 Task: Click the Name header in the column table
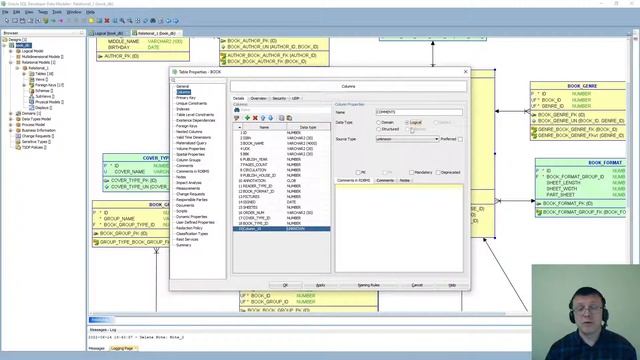click(x=264, y=127)
